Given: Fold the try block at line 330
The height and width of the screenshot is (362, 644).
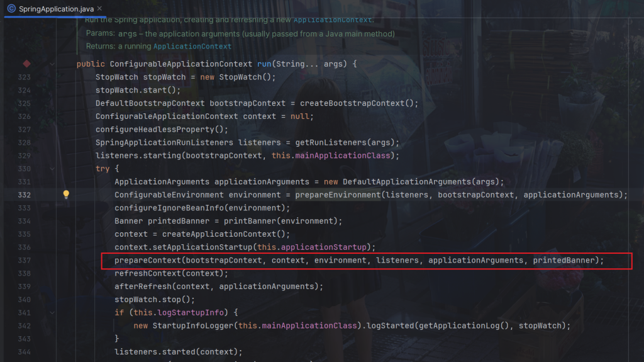Looking at the screenshot, I should (52, 169).
